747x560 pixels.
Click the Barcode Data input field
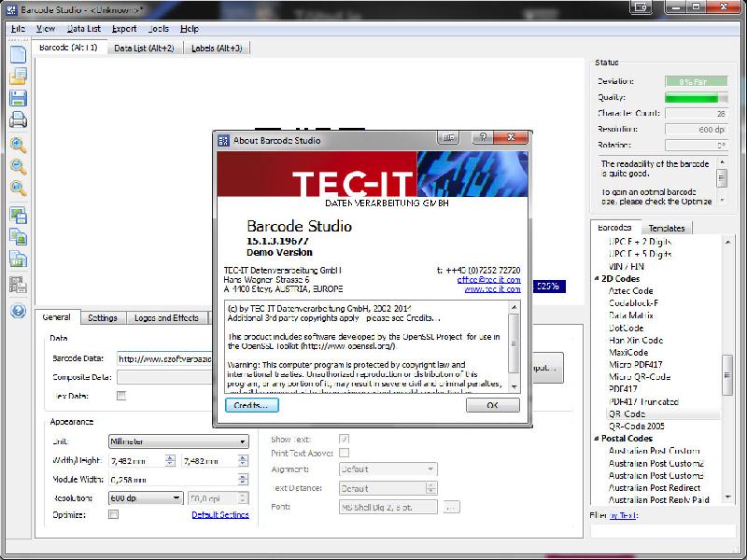click(x=165, y=358)
